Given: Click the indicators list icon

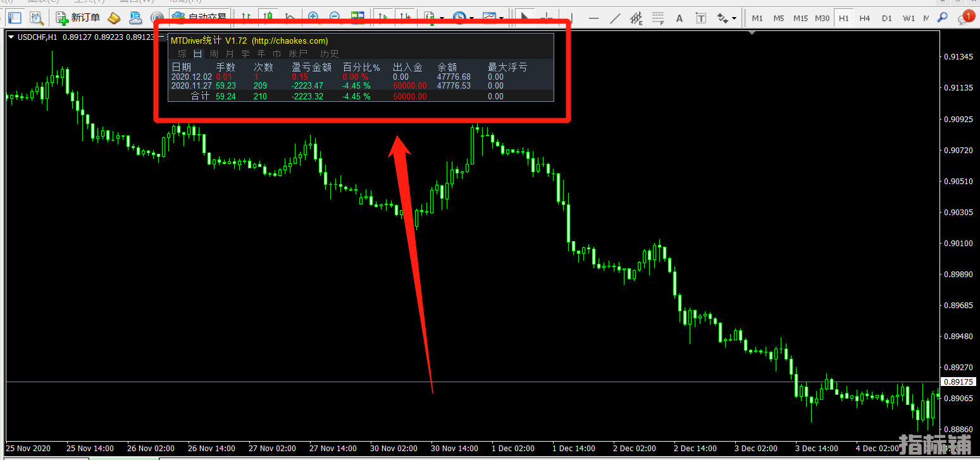Looking at the screenshot, I should [x=430, y=18].
